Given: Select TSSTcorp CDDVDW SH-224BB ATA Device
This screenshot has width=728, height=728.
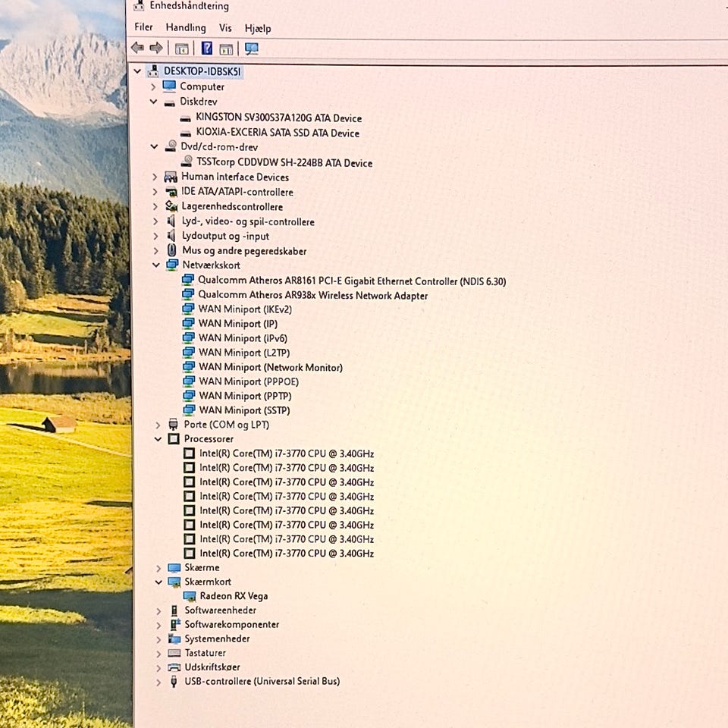Looking at the screenshot, I should 284,162.
